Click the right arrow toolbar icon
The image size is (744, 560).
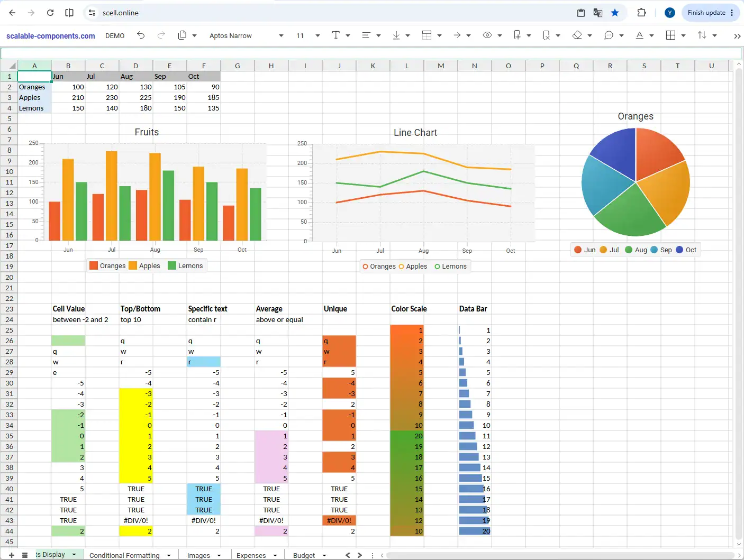point(457,35)
